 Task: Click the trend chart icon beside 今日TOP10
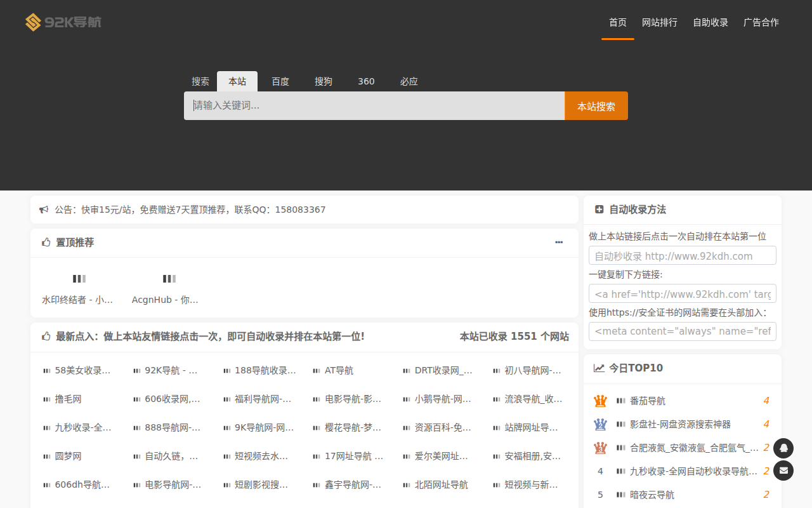coord(599,367)
